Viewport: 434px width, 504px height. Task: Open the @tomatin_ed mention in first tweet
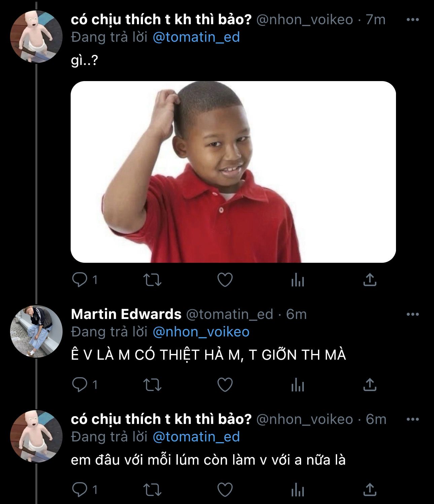(196, 37)
